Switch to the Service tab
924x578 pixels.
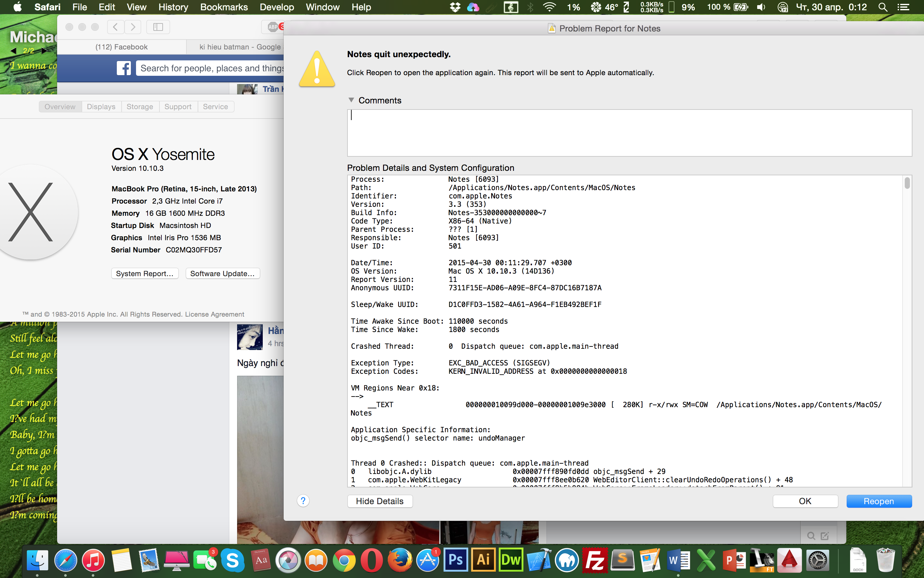[215, 107]
